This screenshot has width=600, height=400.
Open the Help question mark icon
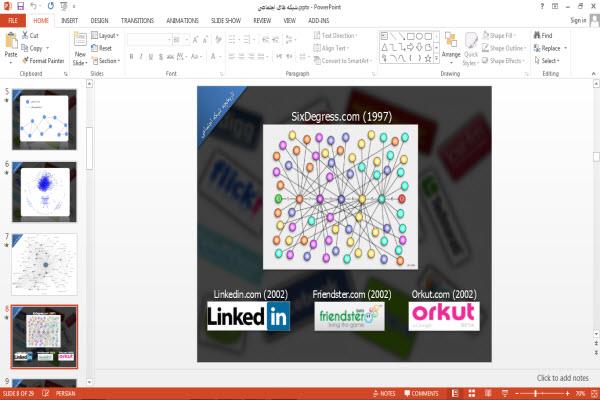[x=542, y=6]
